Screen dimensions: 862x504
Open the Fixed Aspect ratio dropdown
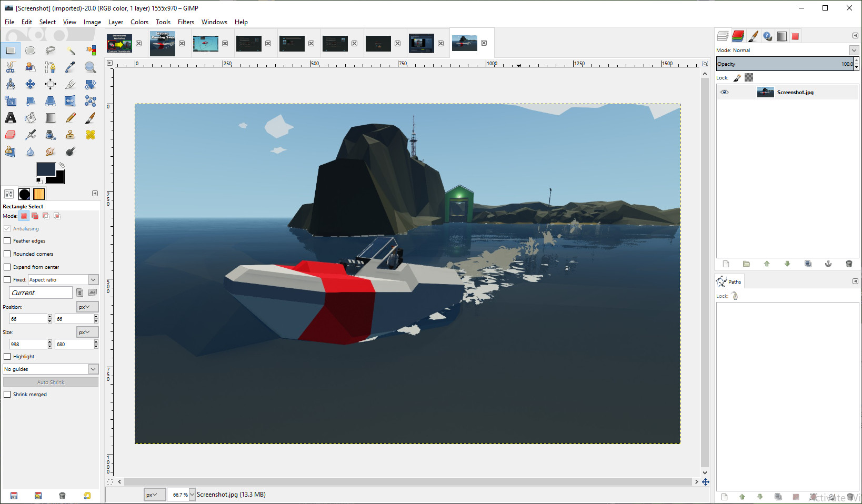coord(63,279)
